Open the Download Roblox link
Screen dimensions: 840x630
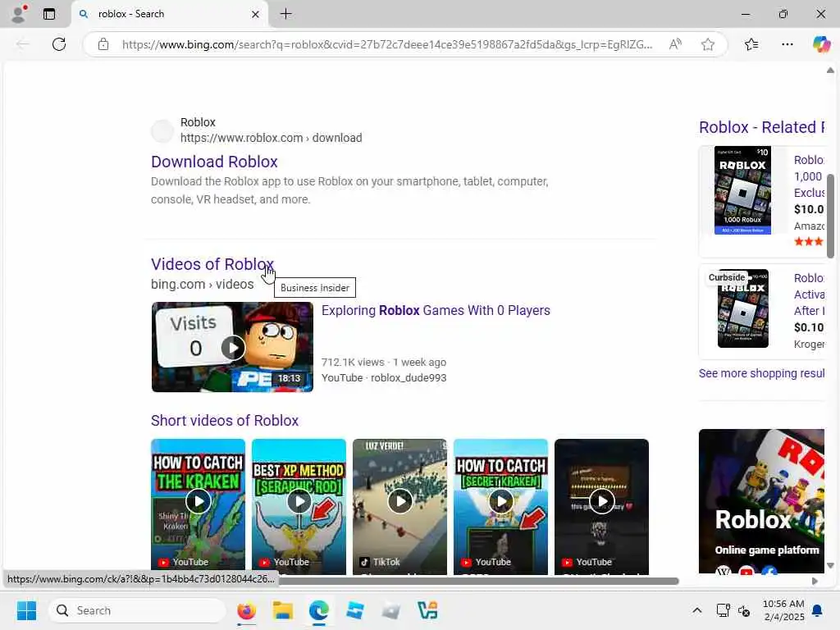coord(214,162)
